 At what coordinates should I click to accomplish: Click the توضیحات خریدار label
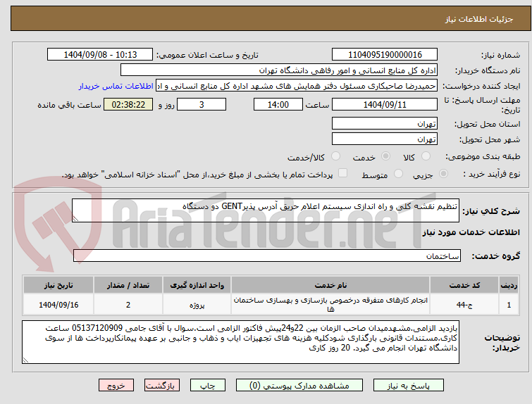(502, 343)
